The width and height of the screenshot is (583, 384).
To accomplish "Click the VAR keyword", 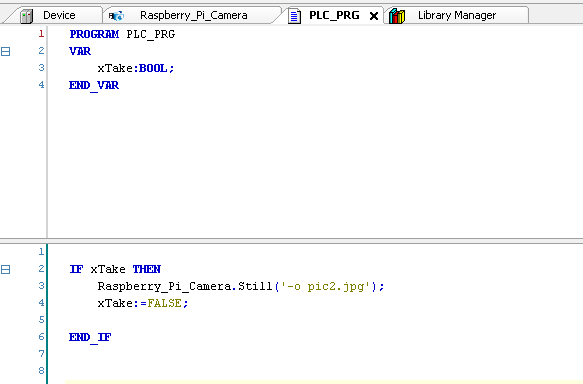I will click(x=80, y=51).
